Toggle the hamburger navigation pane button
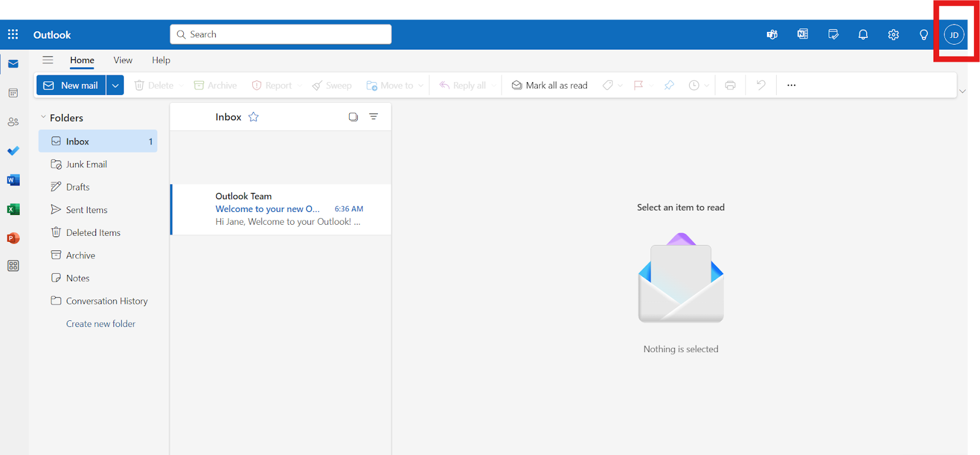 [x=48, y=60]
